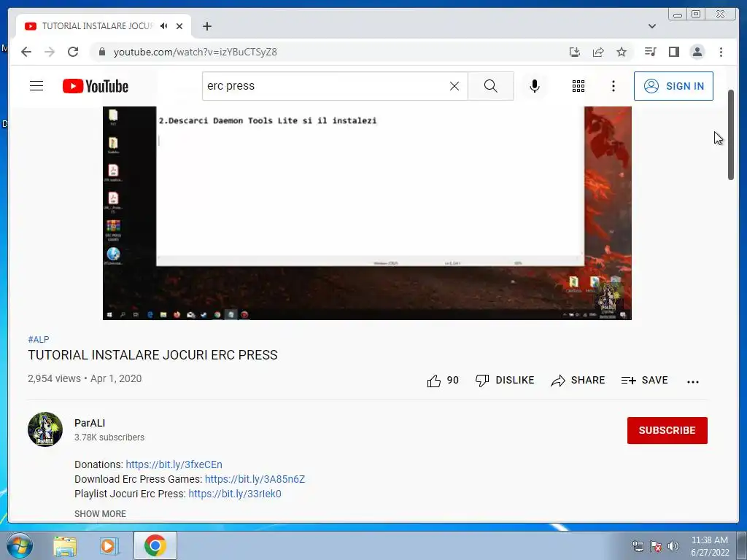
Task: Save the video with SAVE button
Action: pyautogui.click(x=644, y=381)
